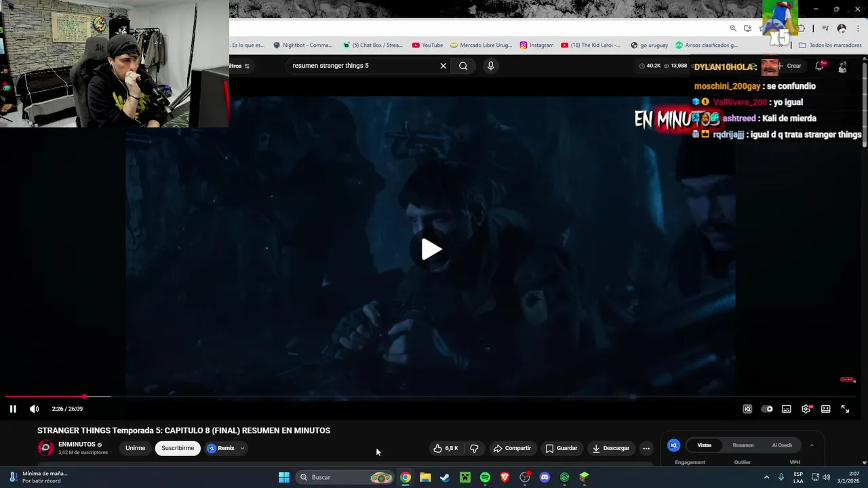Click the browser zoom magnifier icon

pos(733,28)
